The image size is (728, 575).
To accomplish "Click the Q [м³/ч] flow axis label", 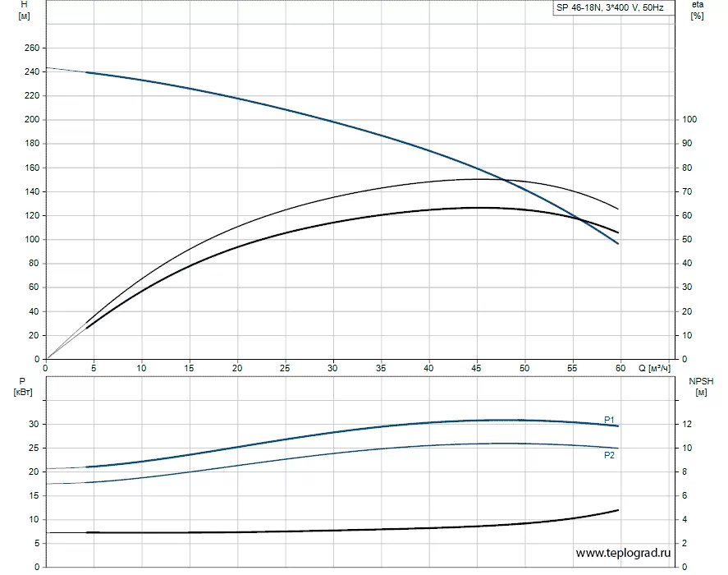I will coord(655,368).
